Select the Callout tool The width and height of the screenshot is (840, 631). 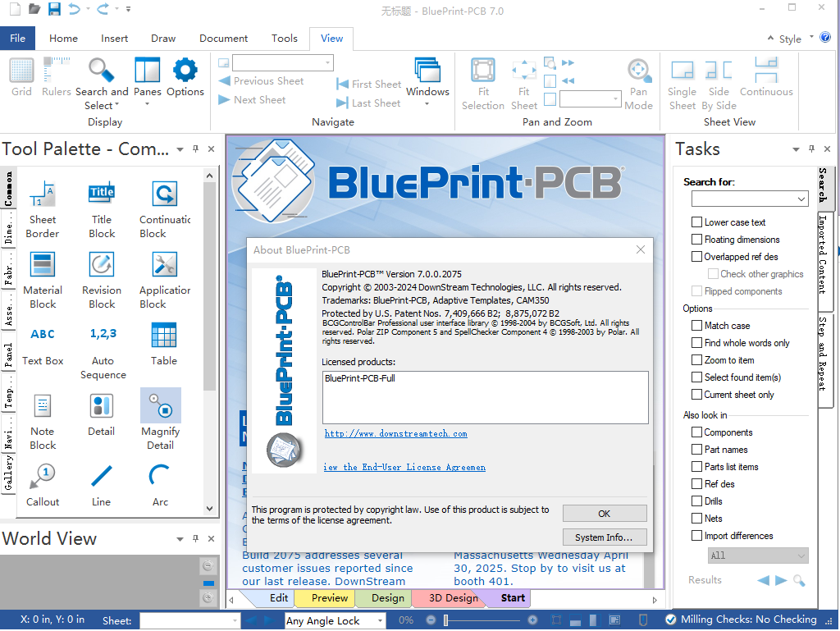click(x=43, y=476)
